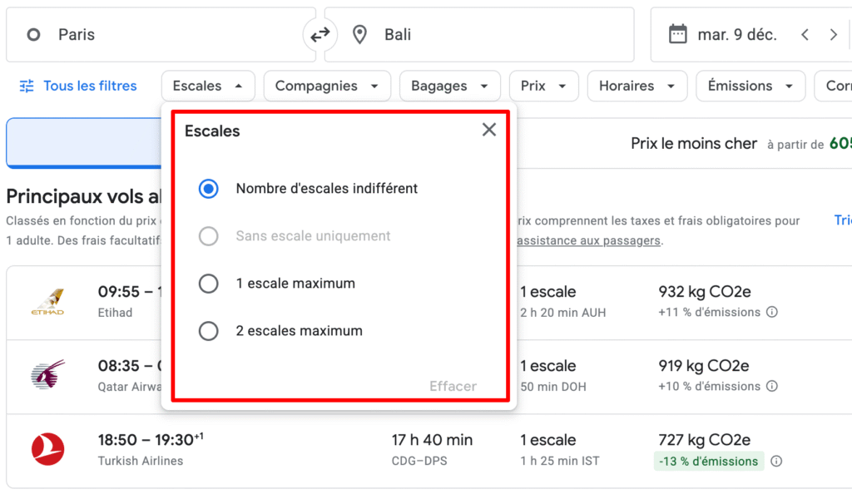The height and width of the screenshot is (504, 852).
Task: Select 2 escales maximum radio button
Action: pos(208,331)
